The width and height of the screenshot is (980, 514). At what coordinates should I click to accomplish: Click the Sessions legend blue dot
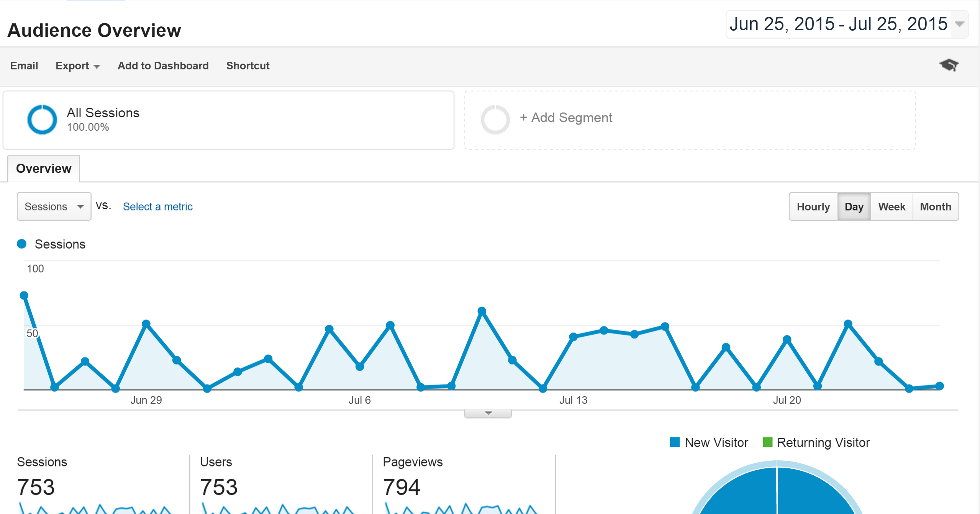tap(22, 244)
